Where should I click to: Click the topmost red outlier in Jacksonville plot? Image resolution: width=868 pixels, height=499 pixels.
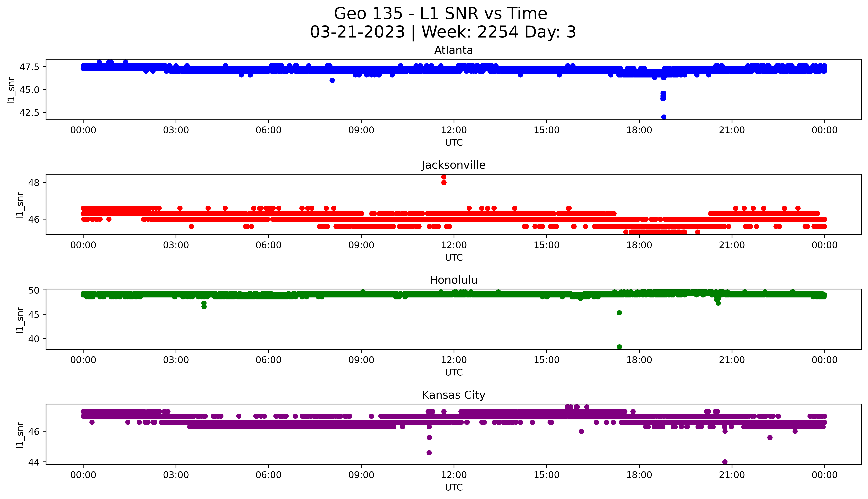point(444,177)
